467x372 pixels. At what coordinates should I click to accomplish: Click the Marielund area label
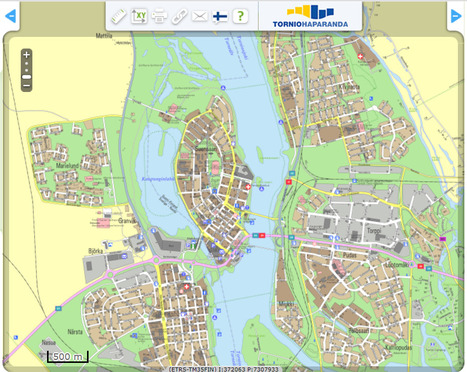[x=67, y=165]
